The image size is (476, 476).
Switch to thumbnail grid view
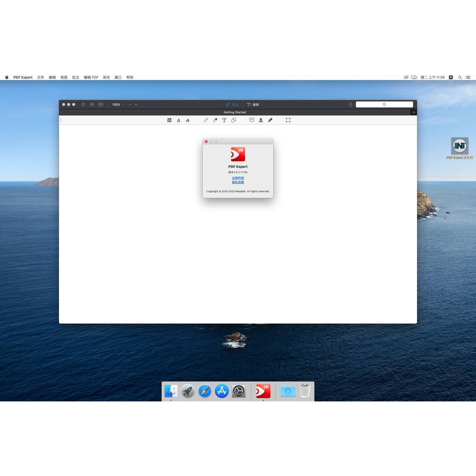(92, 105)
